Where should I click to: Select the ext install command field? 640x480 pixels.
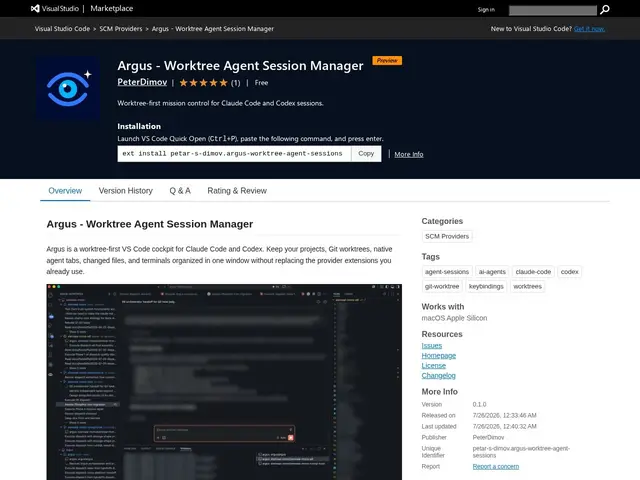[x=234, y=153]
